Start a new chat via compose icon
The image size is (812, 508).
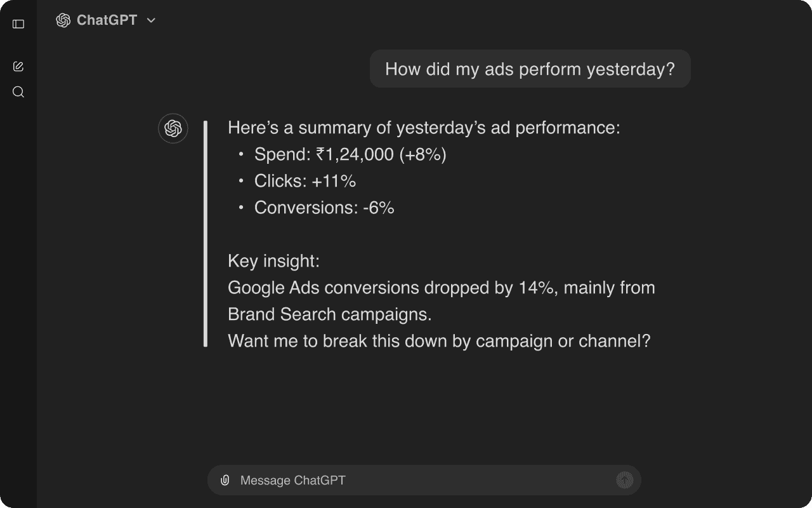[x=18, y=65]
